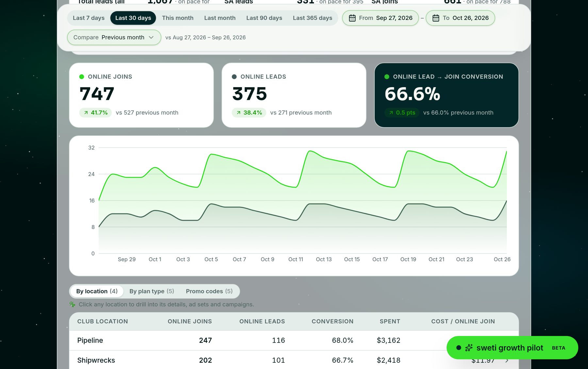588x369 pixels.
Task: Click the Oct 26 chart axis label
Action: 502,259
